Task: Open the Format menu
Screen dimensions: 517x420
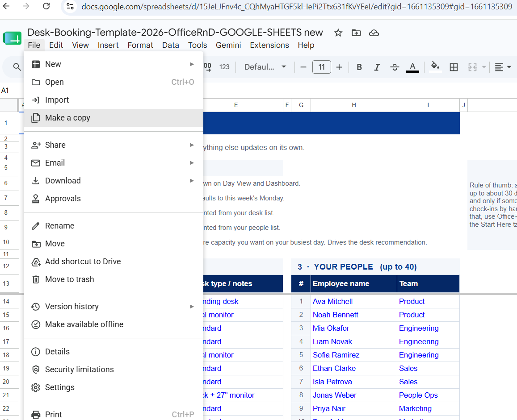Action: [x=140, y=45]
